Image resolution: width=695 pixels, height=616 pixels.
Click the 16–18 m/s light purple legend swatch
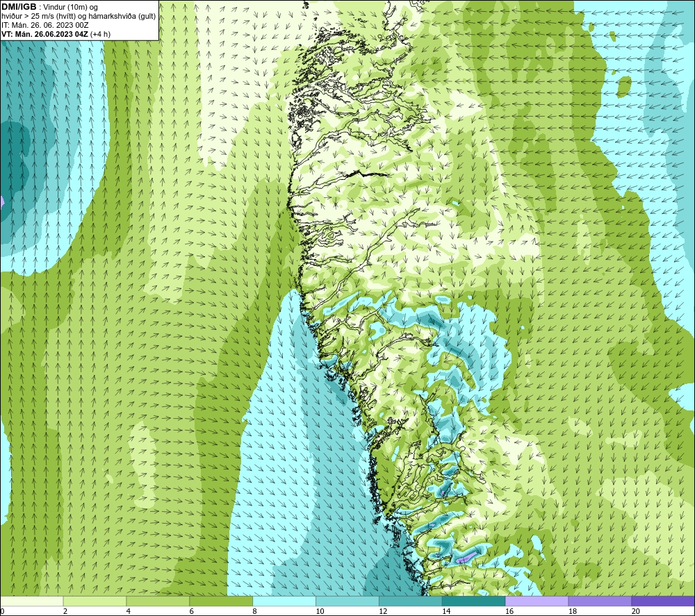coord(537,601)
